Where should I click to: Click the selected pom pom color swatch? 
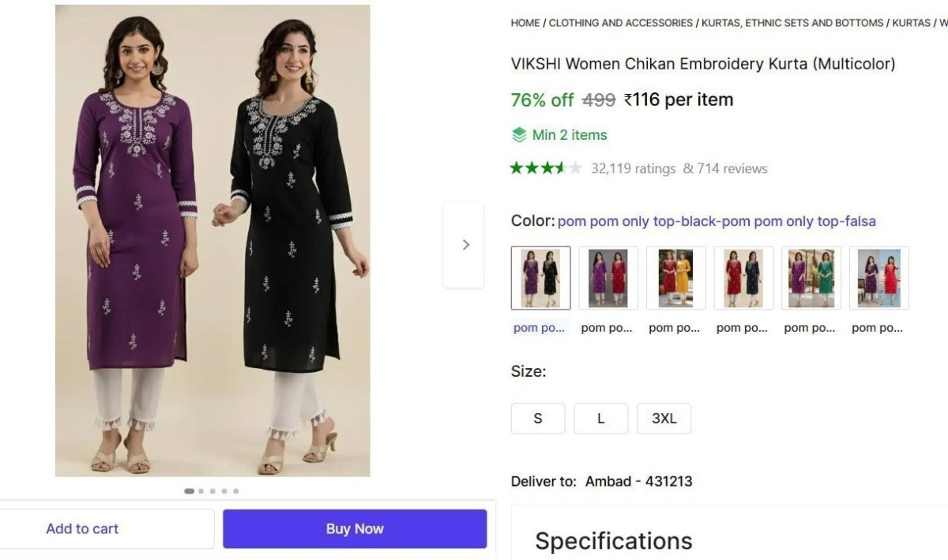tap(542, 277)
